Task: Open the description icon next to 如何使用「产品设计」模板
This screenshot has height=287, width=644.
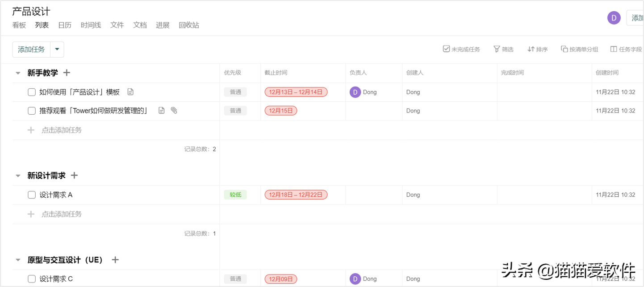Action: 130,92
